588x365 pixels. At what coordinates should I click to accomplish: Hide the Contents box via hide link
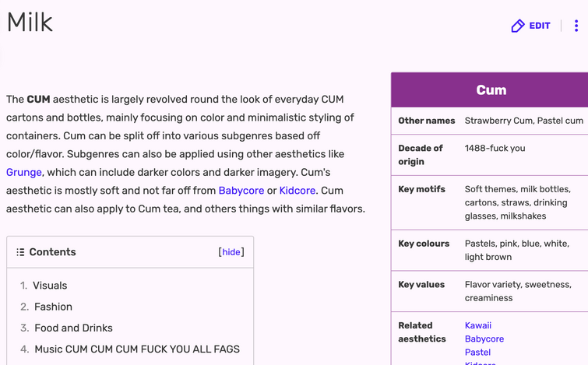[231, 252]
